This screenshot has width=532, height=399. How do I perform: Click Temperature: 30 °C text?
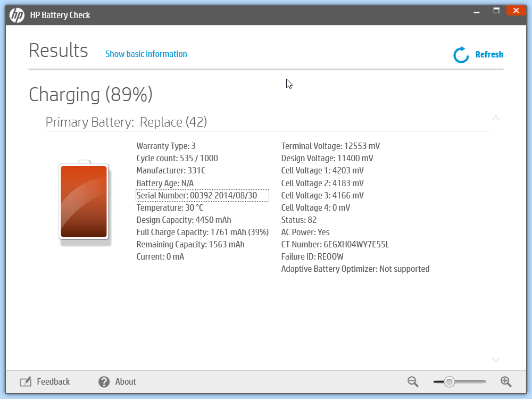tap(170, 207)
